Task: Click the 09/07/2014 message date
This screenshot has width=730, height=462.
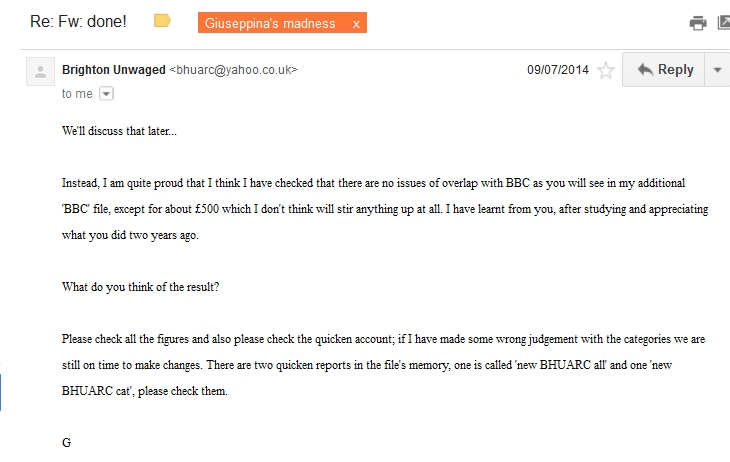Action: (x=558, y=70)
